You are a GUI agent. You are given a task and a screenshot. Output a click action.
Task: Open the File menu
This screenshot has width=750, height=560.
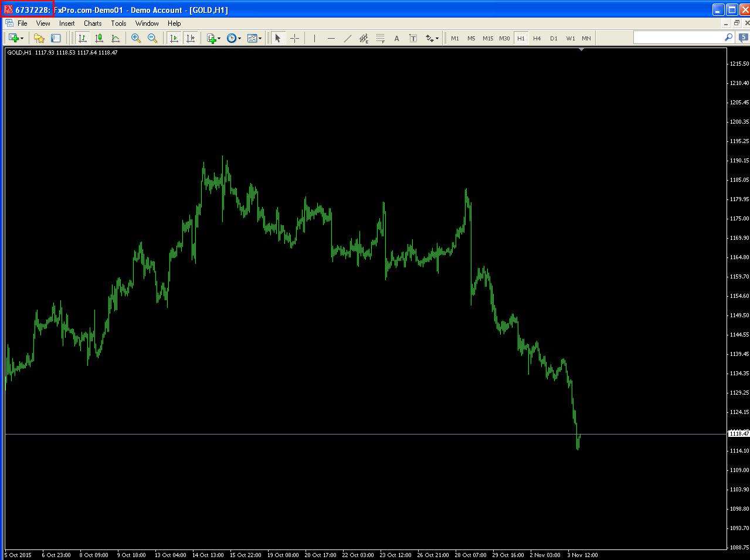(x=22, y=23)
